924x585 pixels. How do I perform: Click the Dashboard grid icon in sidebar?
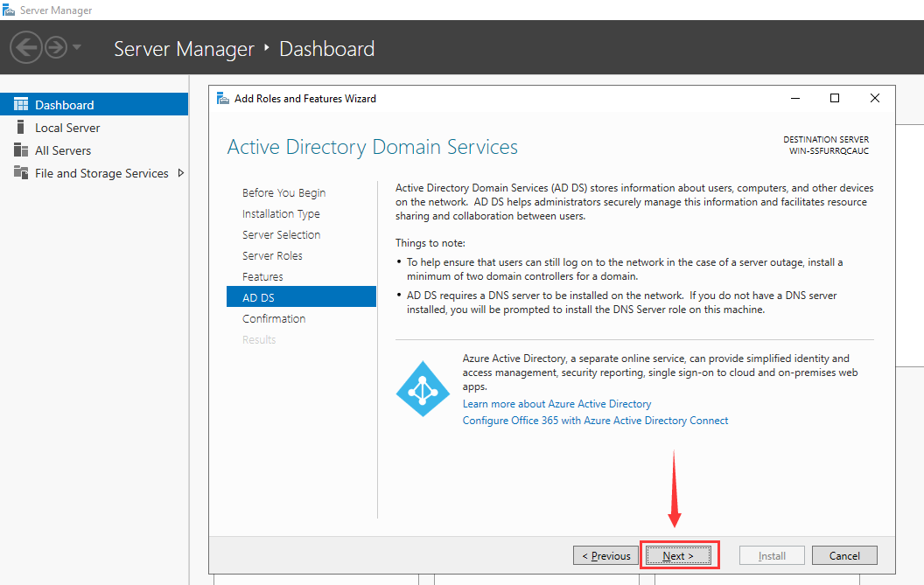click(x=21, y=105)
